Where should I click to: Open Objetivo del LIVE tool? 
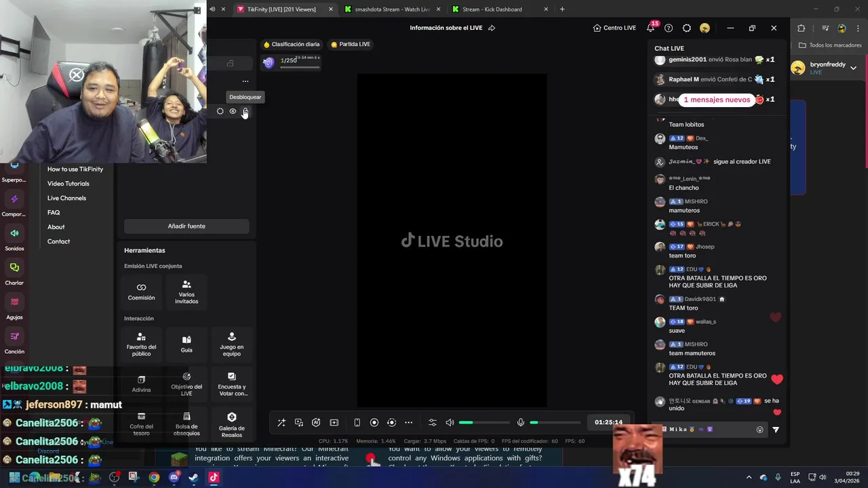coord(186,384)
